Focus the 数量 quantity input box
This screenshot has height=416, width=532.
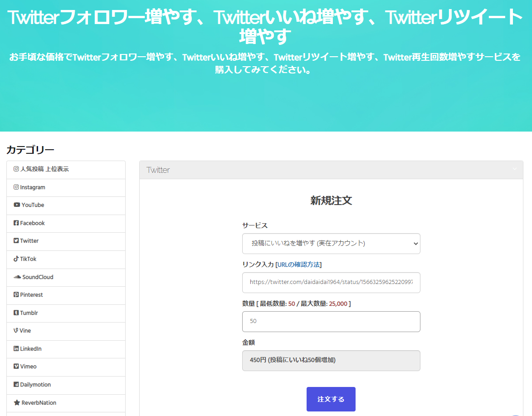[331, 321]
